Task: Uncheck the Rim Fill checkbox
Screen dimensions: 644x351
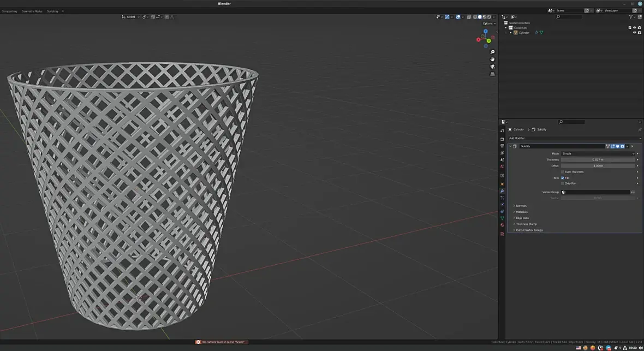Action: [x=563, y=178]
